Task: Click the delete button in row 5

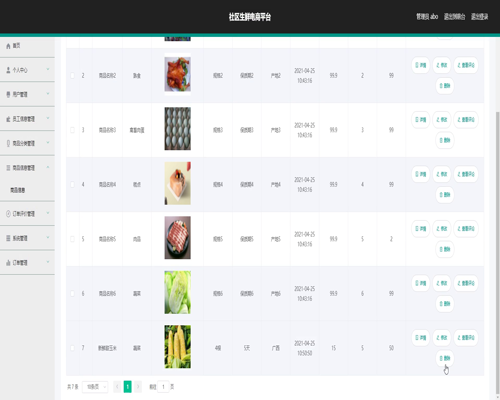Action: (x=445, y=249)
